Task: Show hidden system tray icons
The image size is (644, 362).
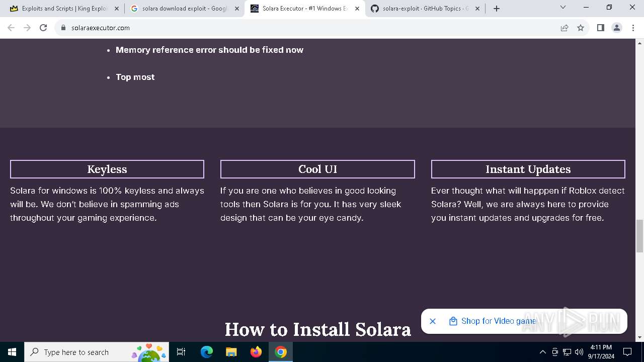Action: pyautogui.click(x=542, y=352)
